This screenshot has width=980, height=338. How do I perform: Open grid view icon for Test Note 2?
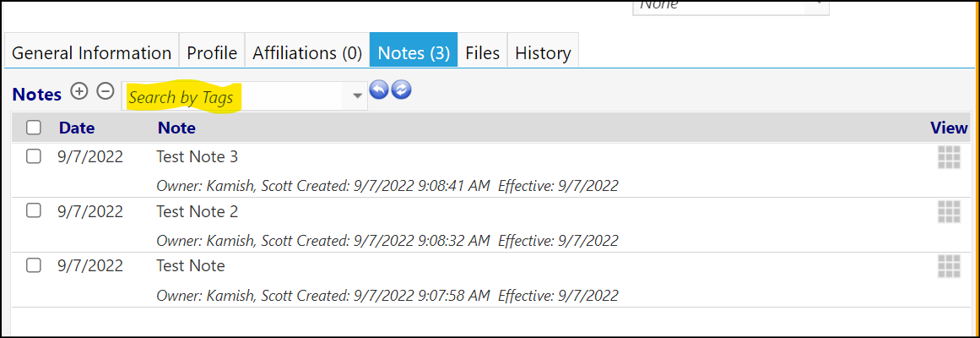tap(949, 212)
